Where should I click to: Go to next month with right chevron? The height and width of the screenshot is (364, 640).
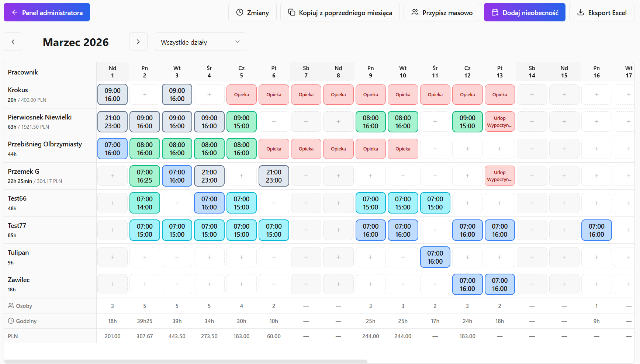[138, 42]
